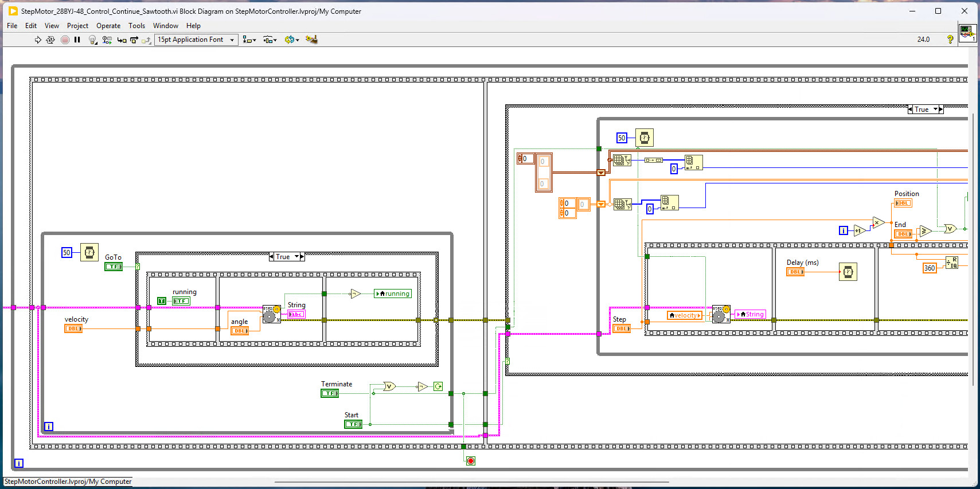
Task: Select the Multiply node above End
Action: click(879, 222)
